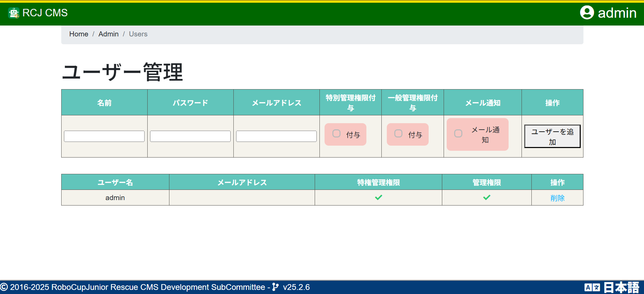
Task: Click the language translate icon in footer
Action: (x=592, y=287)
